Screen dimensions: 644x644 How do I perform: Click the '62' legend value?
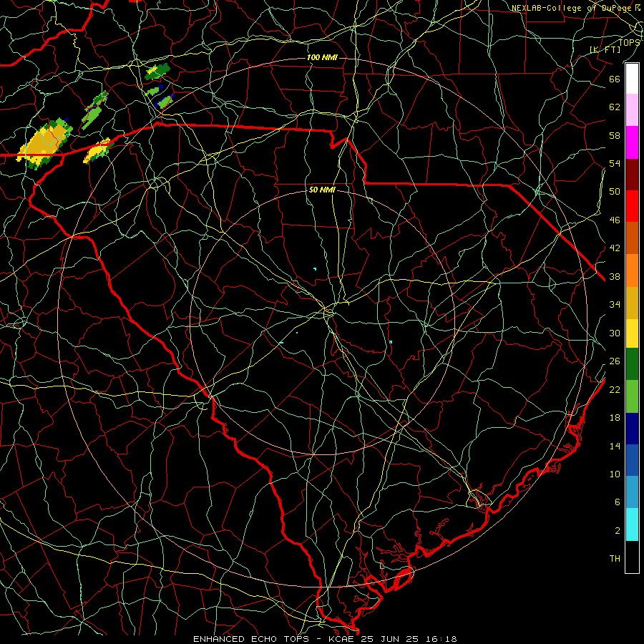click(x=615, y=107)
